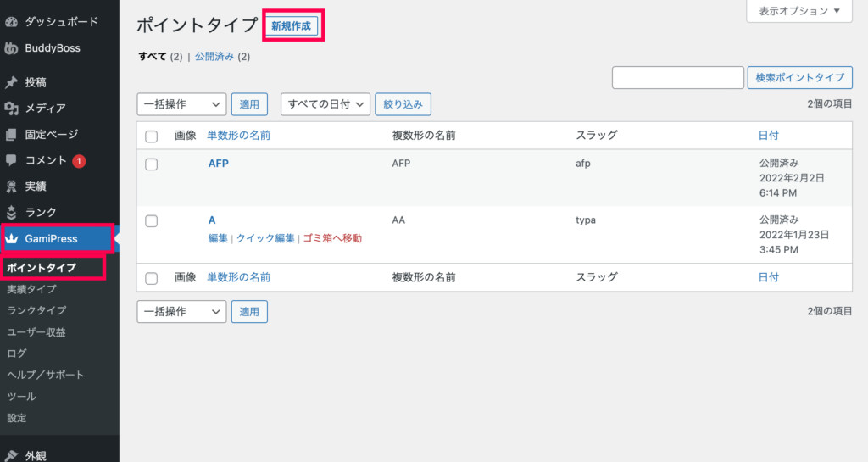The height and width of the screenshot is (462, 868).
Task: Open the top 一括操作 bulk actions dropdown
Action: click(181, 104)
